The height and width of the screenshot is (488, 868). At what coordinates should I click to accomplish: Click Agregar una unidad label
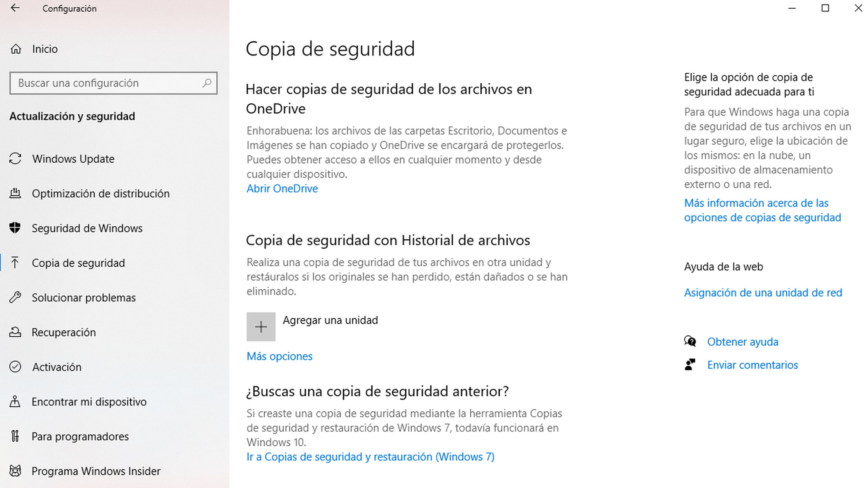point(330,320)
